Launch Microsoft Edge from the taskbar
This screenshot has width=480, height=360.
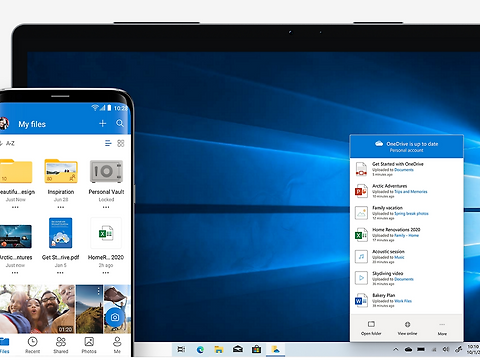[200, 349]
